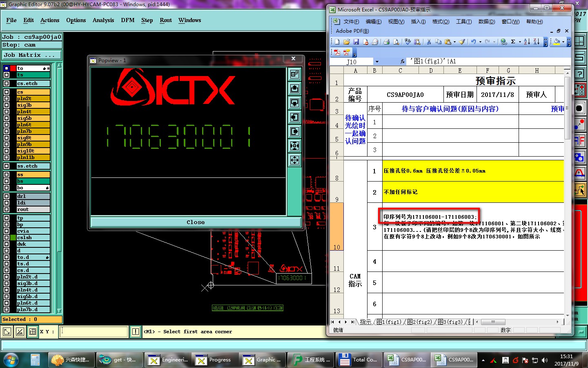Open the Name Box dropdown arrow in Excel
Image resolution: width=588 pixels, height=368 pixels.
tap(377, 62)
